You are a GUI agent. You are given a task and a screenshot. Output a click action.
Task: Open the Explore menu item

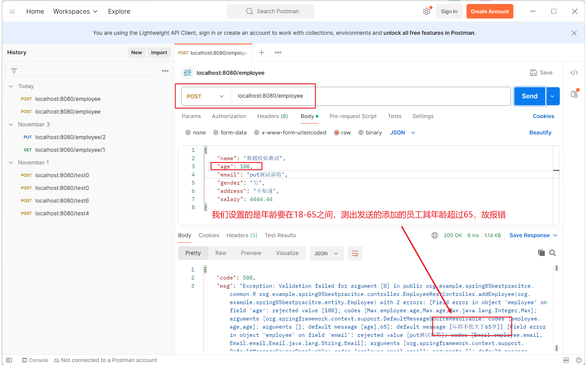point(119,11)
